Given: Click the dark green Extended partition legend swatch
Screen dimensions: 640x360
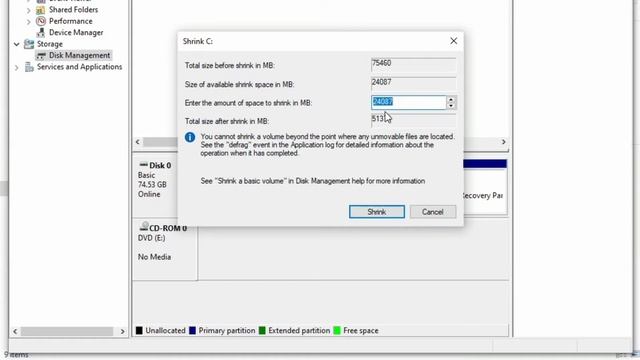Looking at the screenshot, I should coord(262,331).
